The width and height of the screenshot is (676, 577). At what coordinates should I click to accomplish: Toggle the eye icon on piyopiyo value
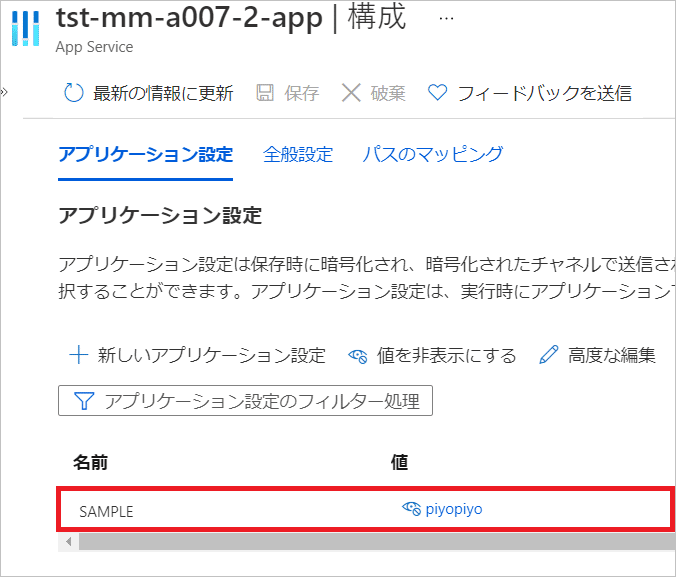[x=411, y=508]
